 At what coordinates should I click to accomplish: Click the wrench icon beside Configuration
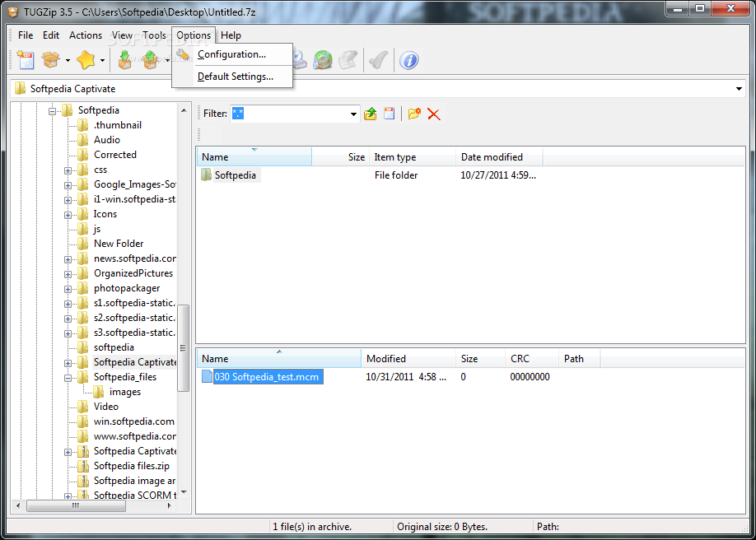coord(184,54)
